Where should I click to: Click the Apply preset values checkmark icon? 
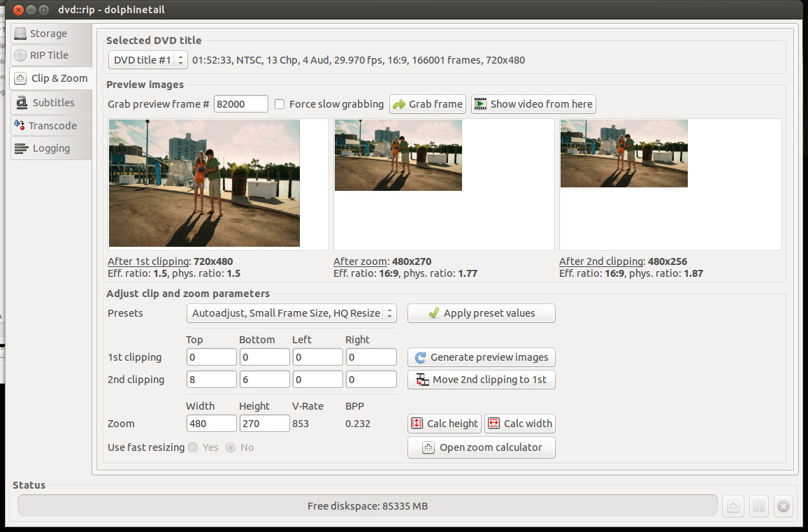(433, 313)
